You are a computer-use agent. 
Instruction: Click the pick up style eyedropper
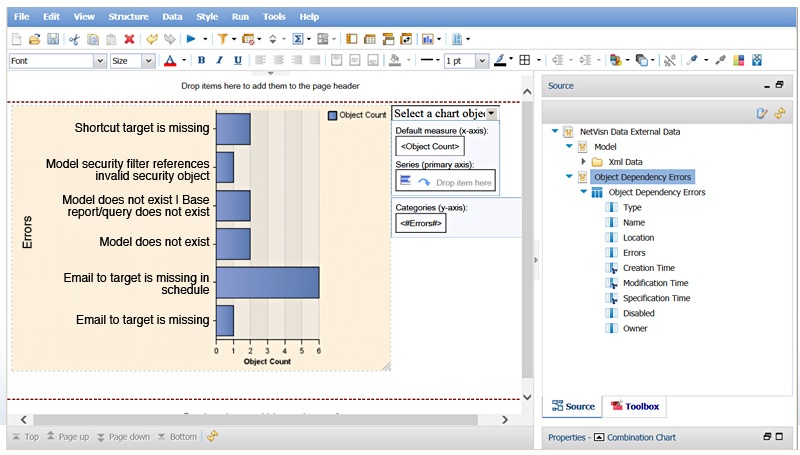tap(692, 61)
